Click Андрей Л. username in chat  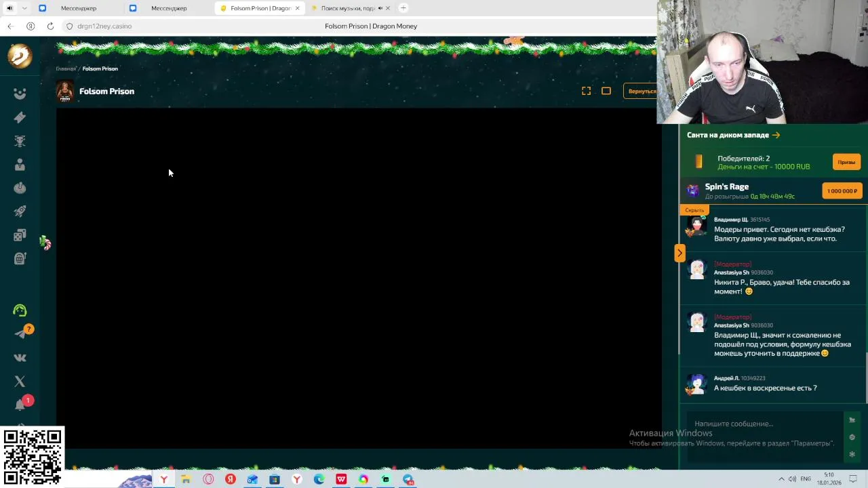(726, 378)
